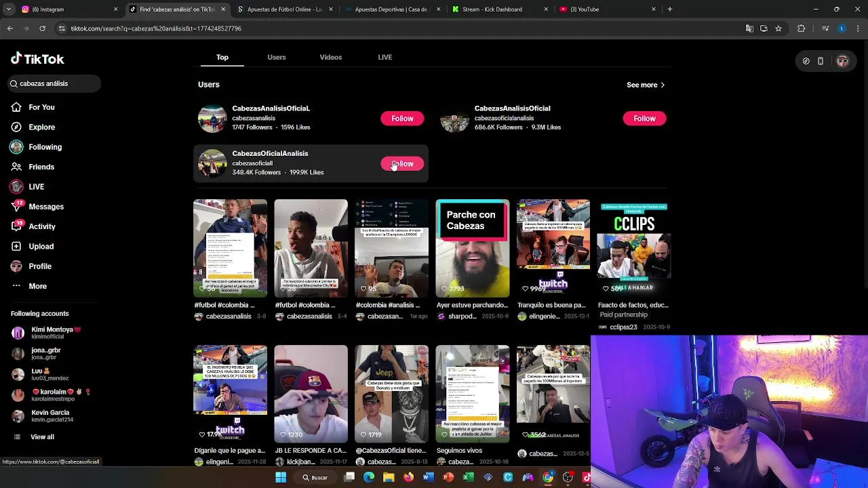Switch to the LIVE results tab
The width and height of the screenshot is (868, 488).
[x=385, y=57]
